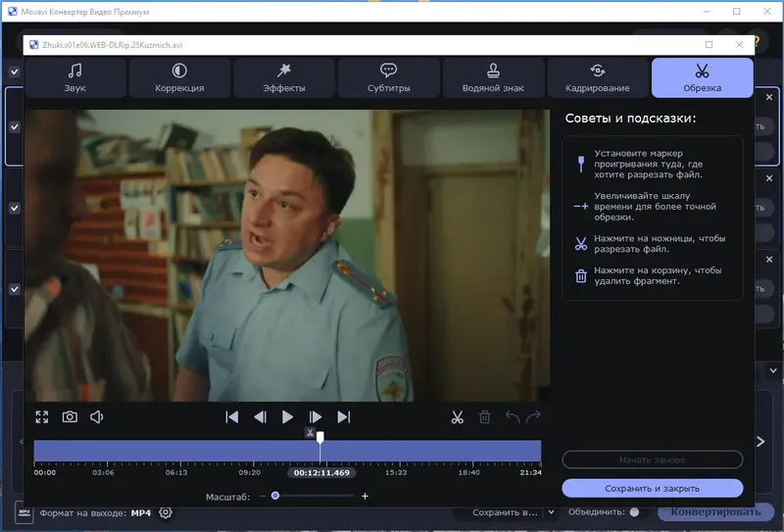Click the Сохранить и закрыть button
Image resolution: width=784 pixels, height=532 pixels.
pos(652,487)
